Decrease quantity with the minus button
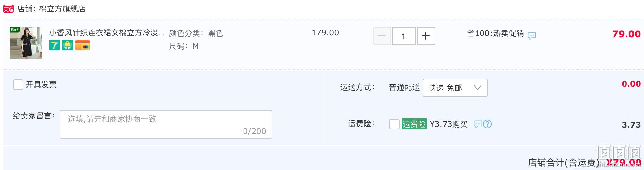Image resolution: width=644 pixels, height=170 pixels. 382,36
